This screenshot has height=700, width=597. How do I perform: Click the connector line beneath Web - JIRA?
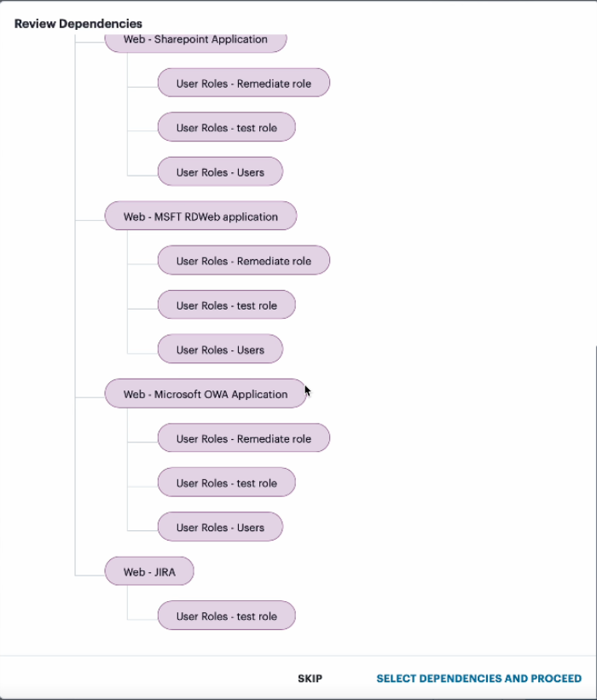(128, 601)
